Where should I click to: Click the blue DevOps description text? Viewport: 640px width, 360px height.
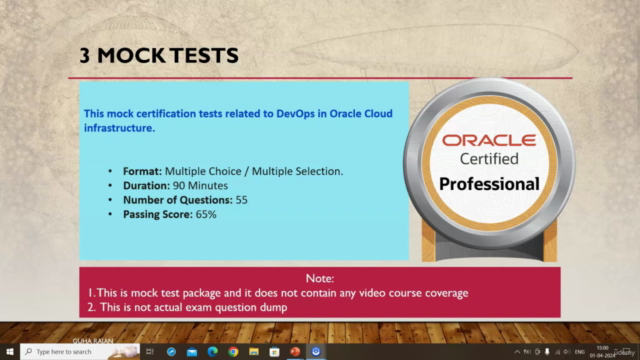(238, 120)
